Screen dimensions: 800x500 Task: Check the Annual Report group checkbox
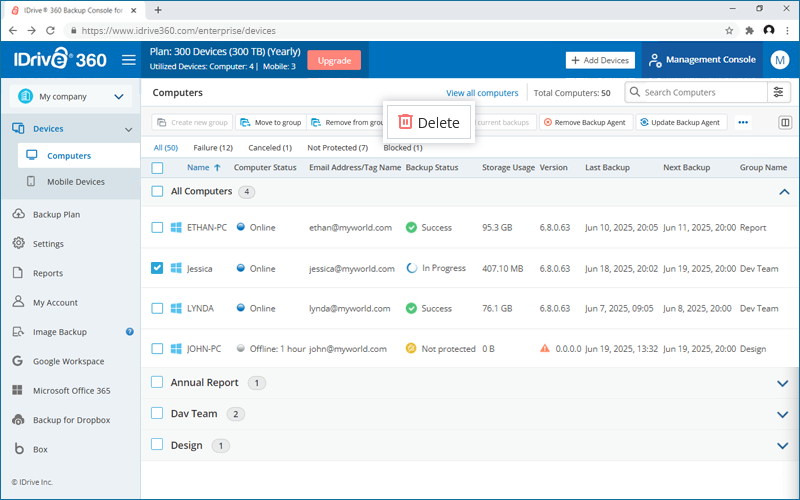(x=157, y=382)
